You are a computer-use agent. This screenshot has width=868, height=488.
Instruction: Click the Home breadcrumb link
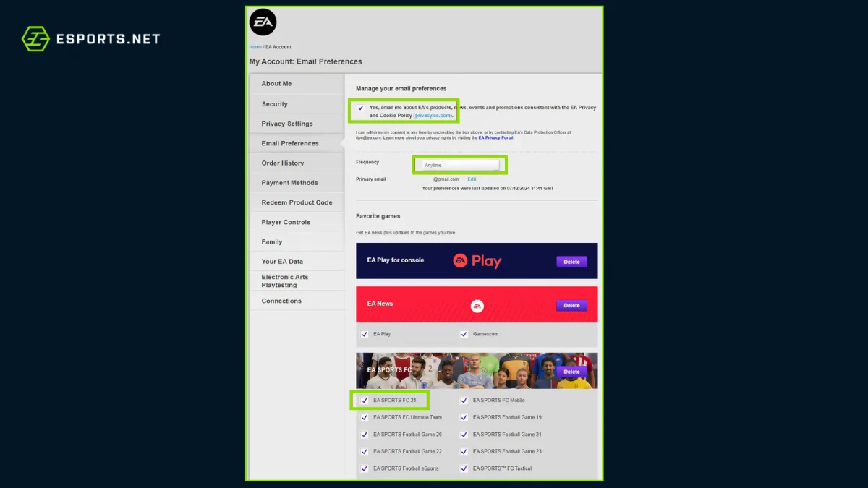coord(255,47)
